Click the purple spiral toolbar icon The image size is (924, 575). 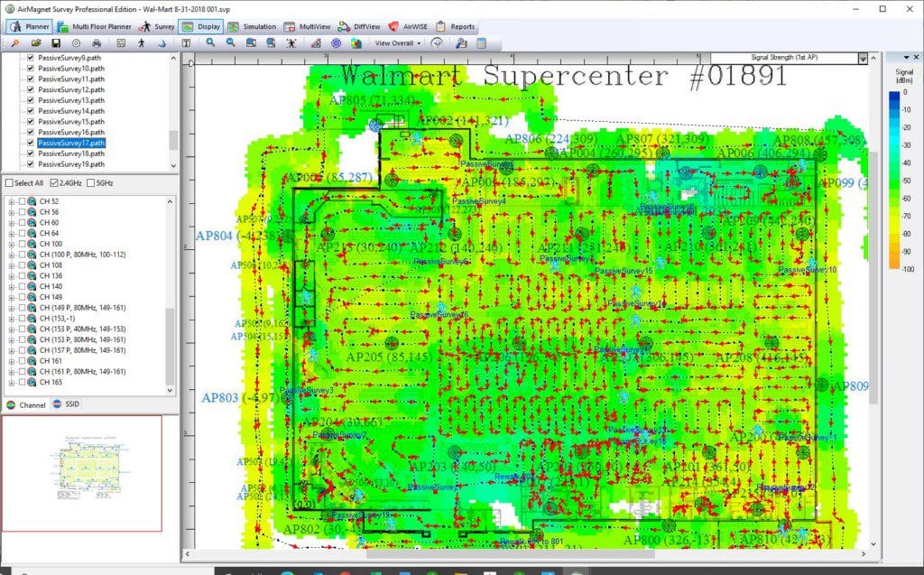click(336, 43)
